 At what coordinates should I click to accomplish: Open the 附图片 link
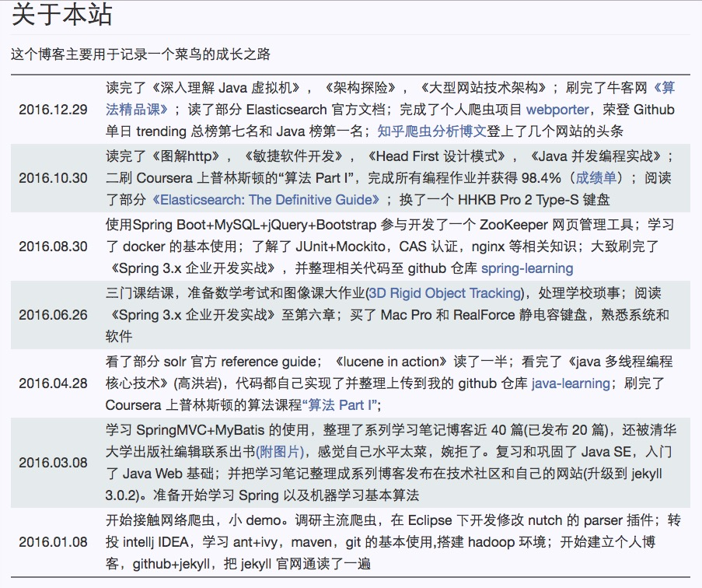(280, 451)
